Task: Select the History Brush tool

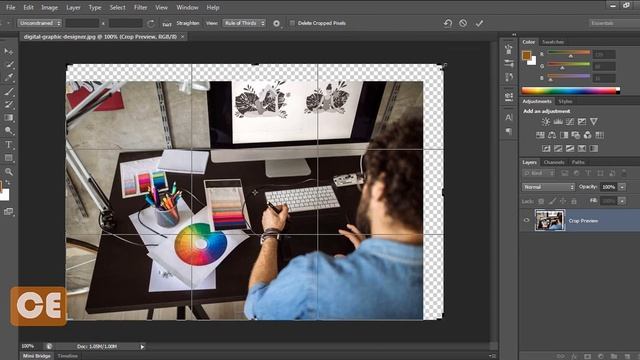Action: (9, 104)
